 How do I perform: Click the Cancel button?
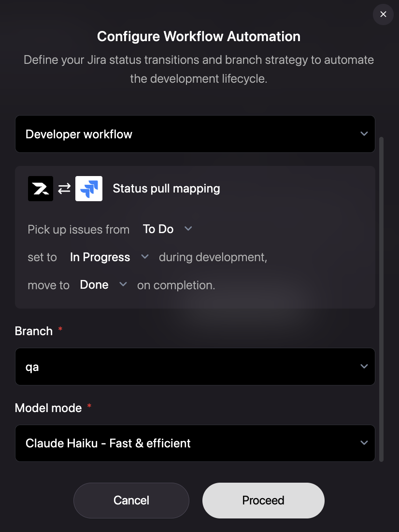tap(131, 501)
